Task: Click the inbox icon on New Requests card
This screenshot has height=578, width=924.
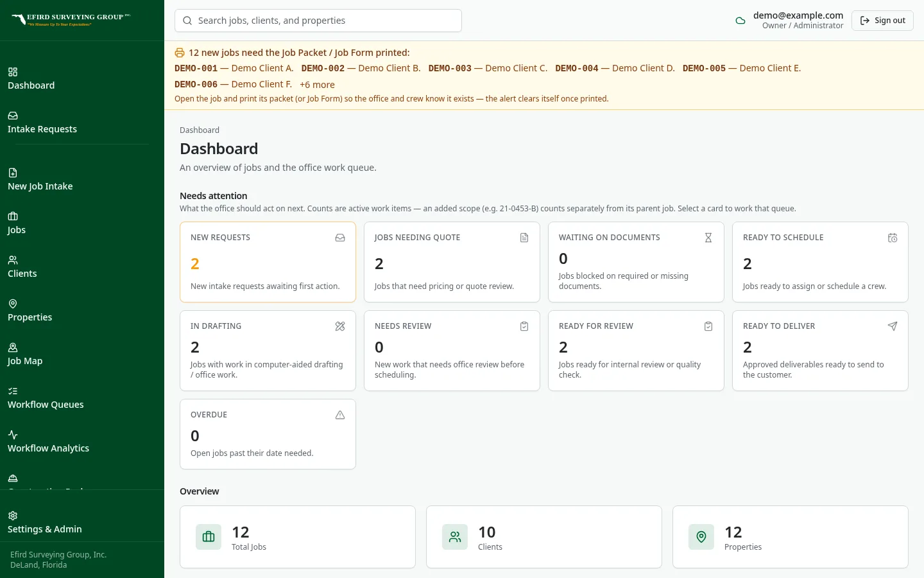Action: [340, 238]
